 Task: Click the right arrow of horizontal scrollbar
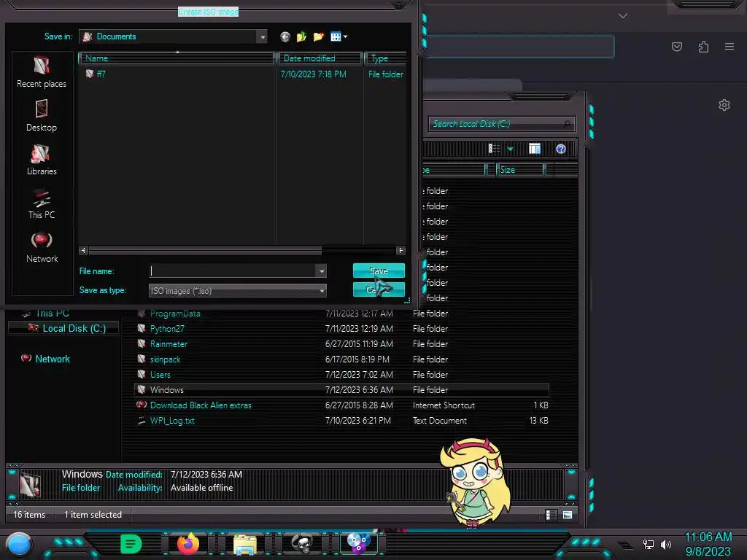400,251
